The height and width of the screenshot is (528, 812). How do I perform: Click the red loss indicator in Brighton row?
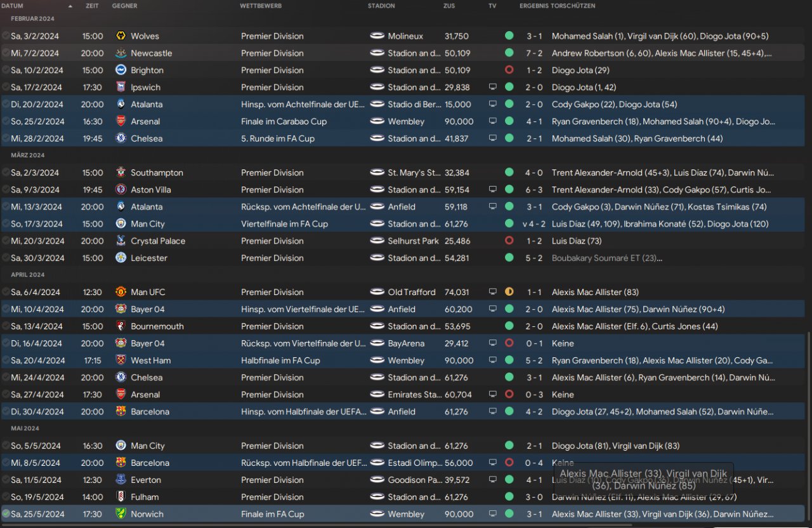[x=509, y=70]
